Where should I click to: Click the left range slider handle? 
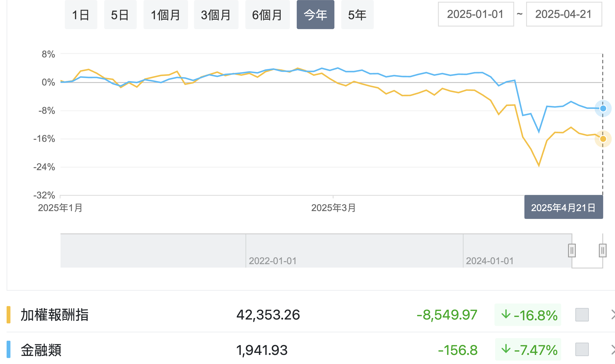pos(572,251)
